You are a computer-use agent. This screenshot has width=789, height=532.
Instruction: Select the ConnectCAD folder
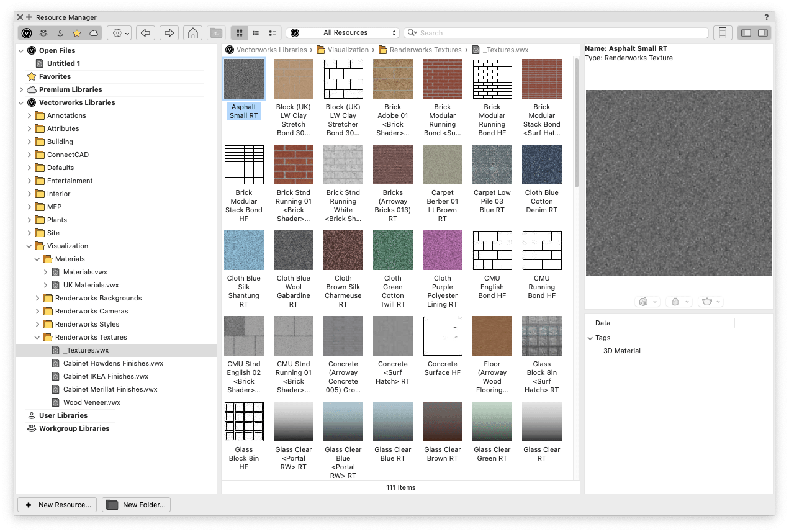(68, 155)
